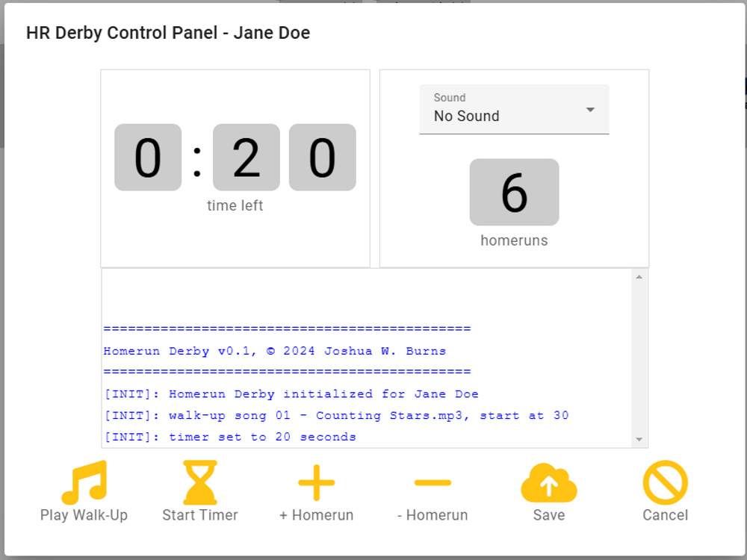747x560 pixels.
Task: Click log line 'Homerun Derby initialized for Jane Doe'
Action: tap(291, 393)
